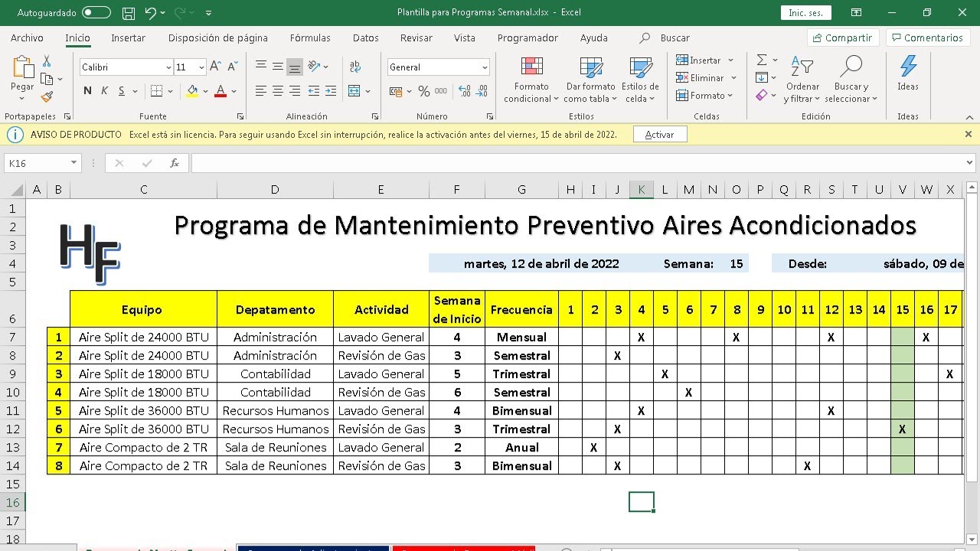Viewport: 980px width, 551px height.
Task: Click the Copy icon in Portapapeles
Action: (47, 79)
